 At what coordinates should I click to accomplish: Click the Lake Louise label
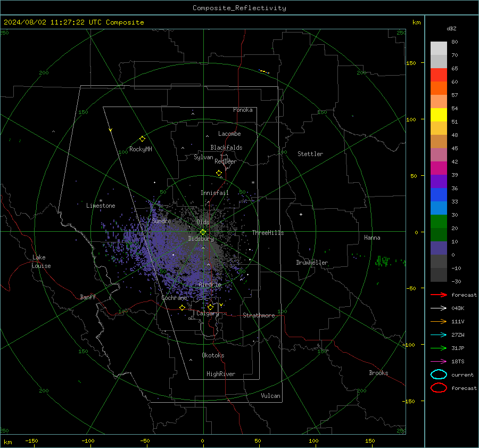point(41,262)
